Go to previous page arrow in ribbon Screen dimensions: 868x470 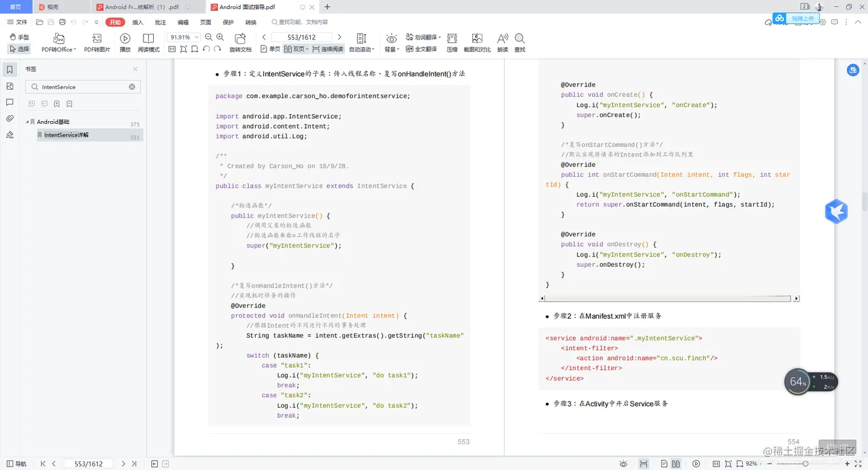264,37
